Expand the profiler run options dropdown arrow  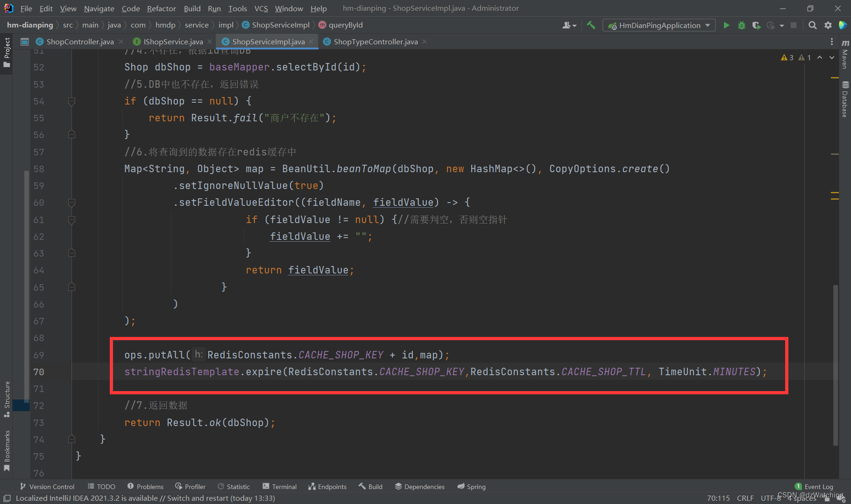pos(781,26)
